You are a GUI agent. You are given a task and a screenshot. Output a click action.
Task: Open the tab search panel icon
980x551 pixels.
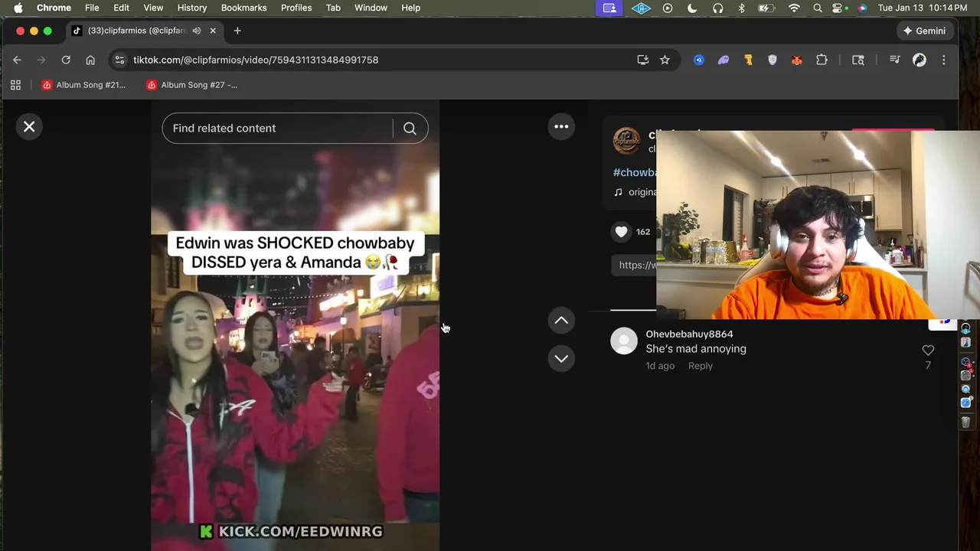(x=858, y=60)
